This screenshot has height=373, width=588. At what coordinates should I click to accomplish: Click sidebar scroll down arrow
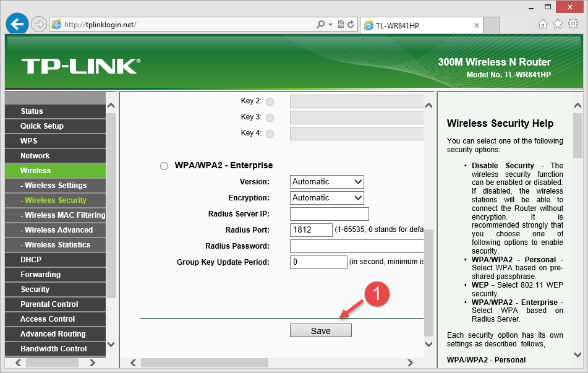tap(111, 344)
